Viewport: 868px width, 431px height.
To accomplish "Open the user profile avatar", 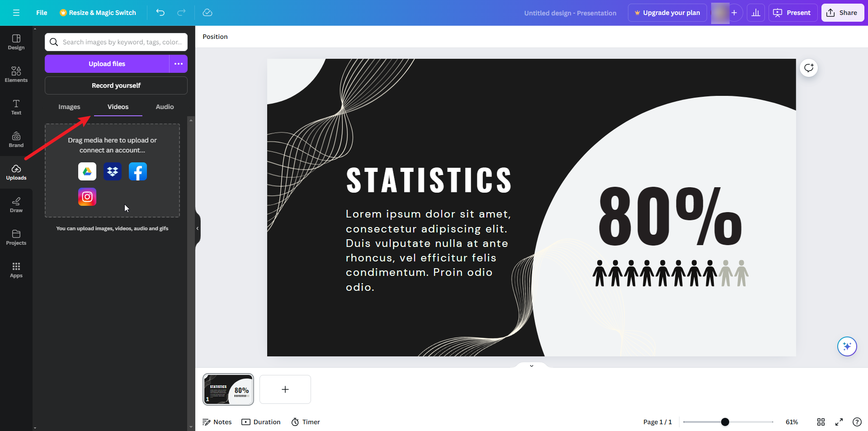I will click(720, 13).
